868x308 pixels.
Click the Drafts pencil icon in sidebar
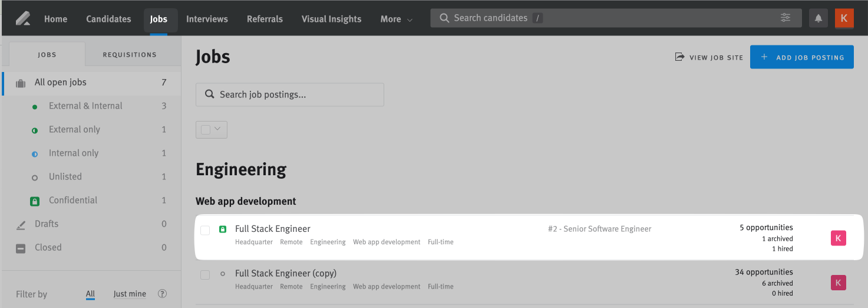coord(21,224)
